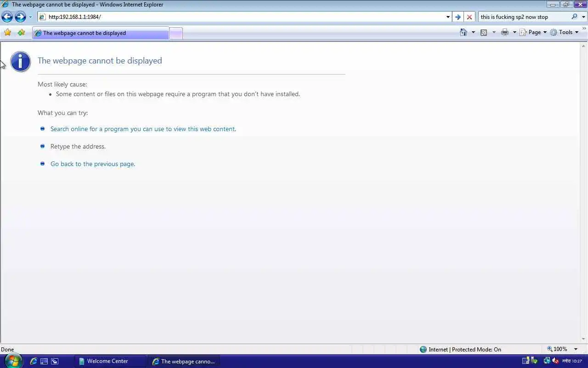Click the Print toolbar icon
The height and width of the screenshot is (368, 588).
pos(505,32)
